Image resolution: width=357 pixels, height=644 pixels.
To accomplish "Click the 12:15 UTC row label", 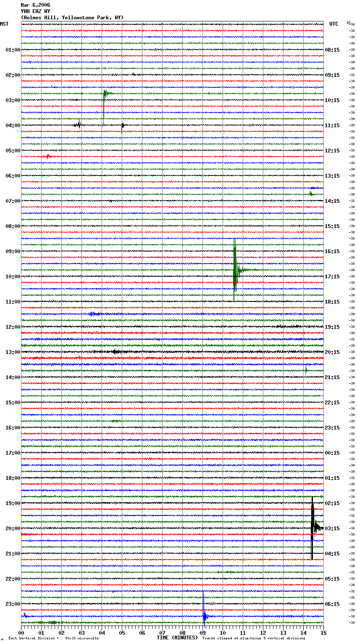I will click(332, 151).
